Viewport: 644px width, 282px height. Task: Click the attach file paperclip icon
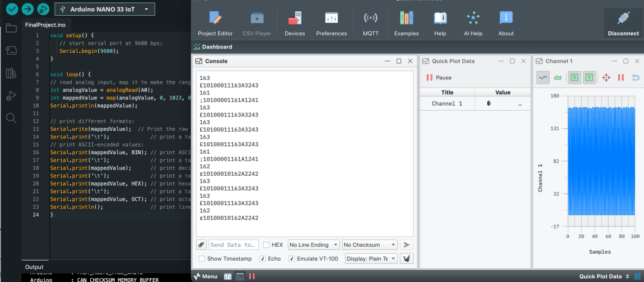click(201, 245)
